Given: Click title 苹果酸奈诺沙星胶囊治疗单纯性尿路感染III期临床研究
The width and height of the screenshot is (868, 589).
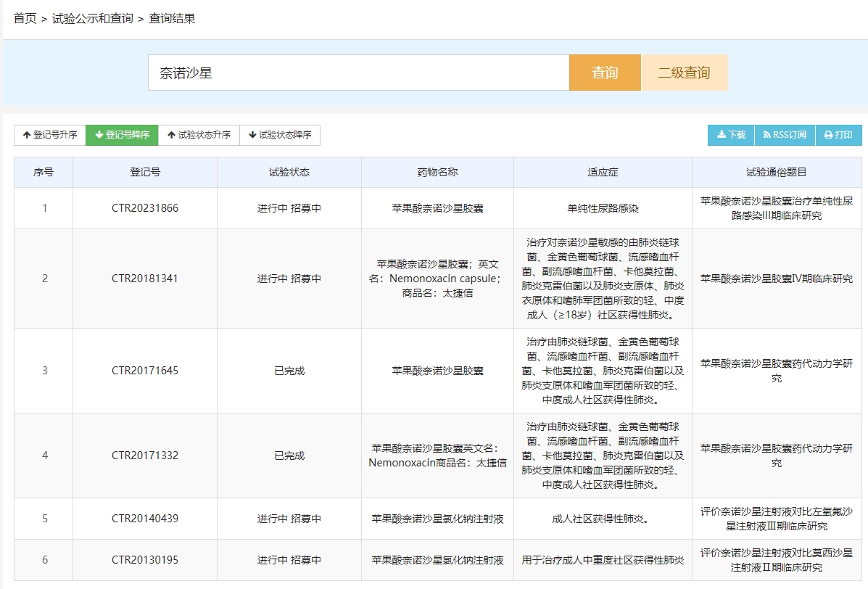Looking at the screenshot, I should [776, 208].
